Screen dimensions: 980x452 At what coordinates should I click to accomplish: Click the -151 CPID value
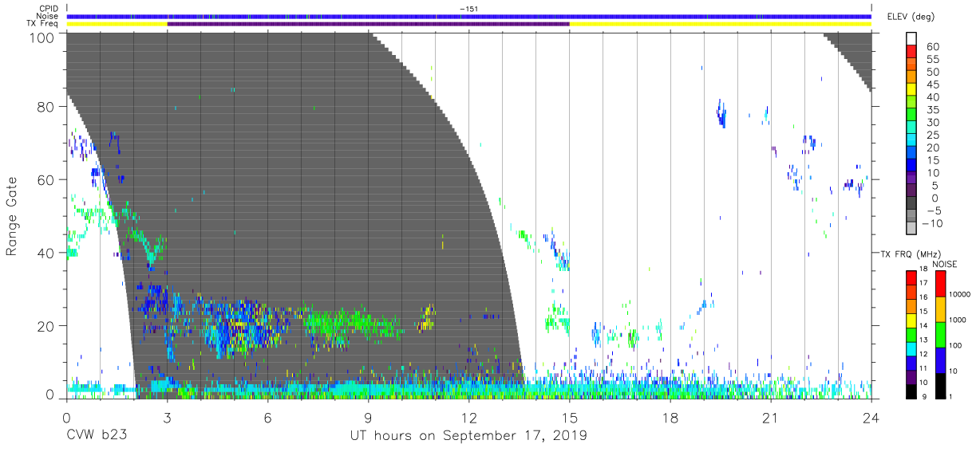[x=468, y=8]
